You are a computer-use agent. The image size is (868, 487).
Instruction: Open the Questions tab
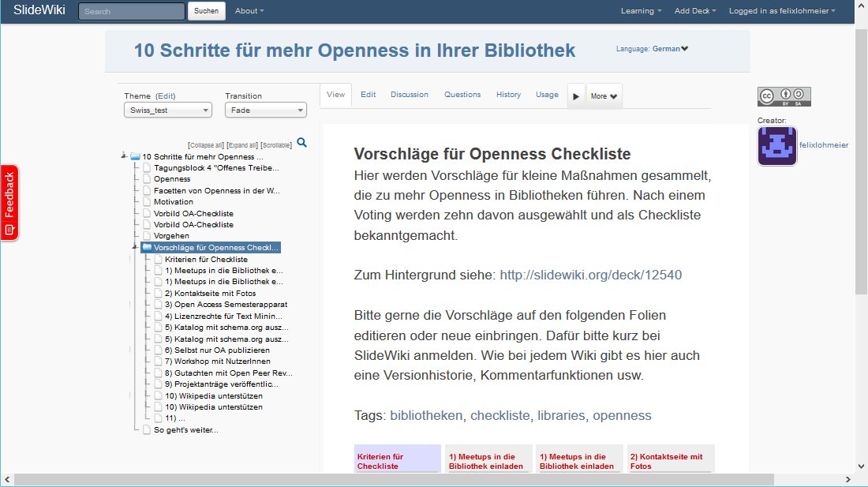(x=462, y=95)
